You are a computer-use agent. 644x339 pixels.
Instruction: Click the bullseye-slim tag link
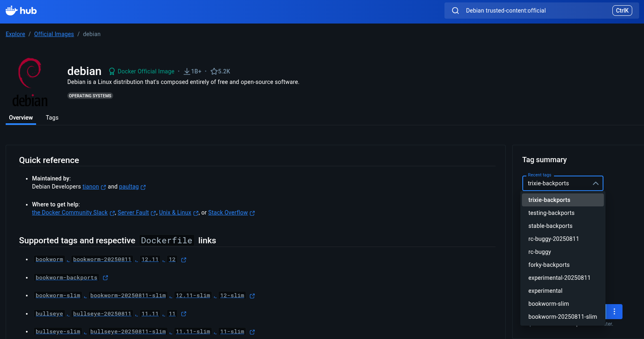click(58, 332)
